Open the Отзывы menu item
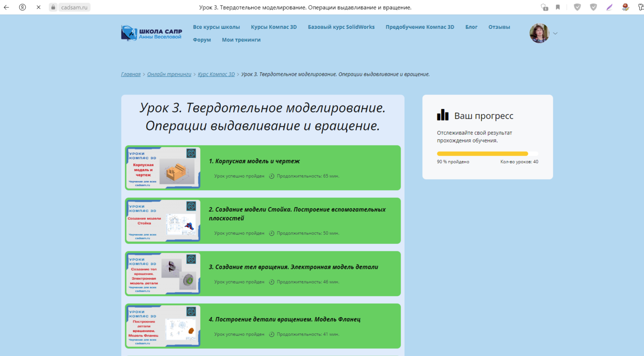644x356 pixels. pos(499,27)
